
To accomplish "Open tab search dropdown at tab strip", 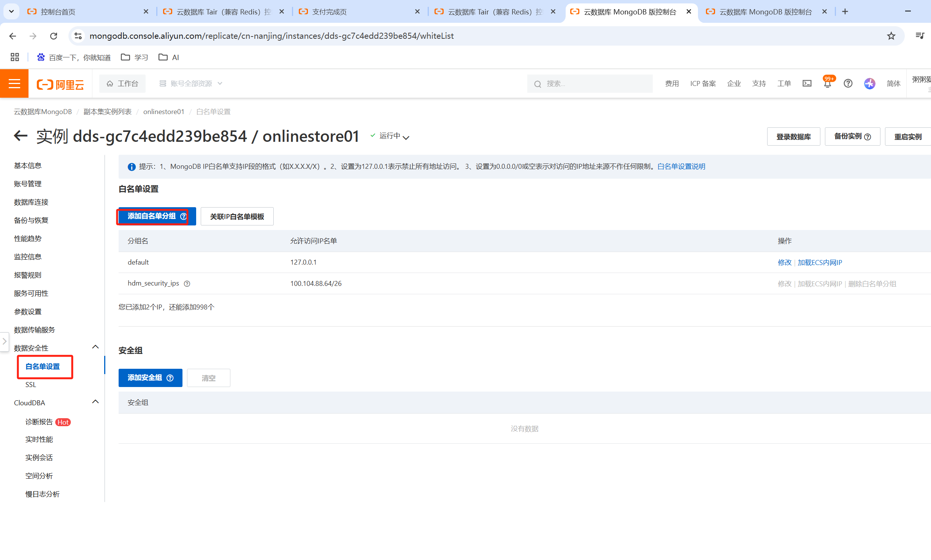I will (11, 11).
